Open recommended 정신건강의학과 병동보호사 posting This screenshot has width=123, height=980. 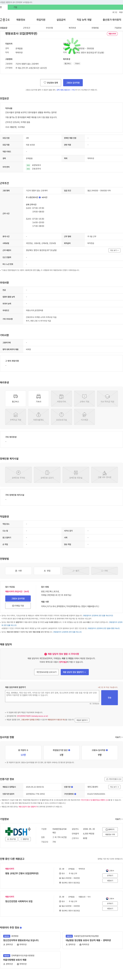(21, 940)
